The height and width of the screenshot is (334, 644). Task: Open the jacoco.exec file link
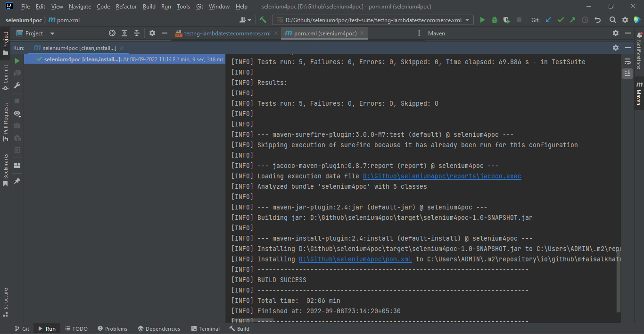442,175
